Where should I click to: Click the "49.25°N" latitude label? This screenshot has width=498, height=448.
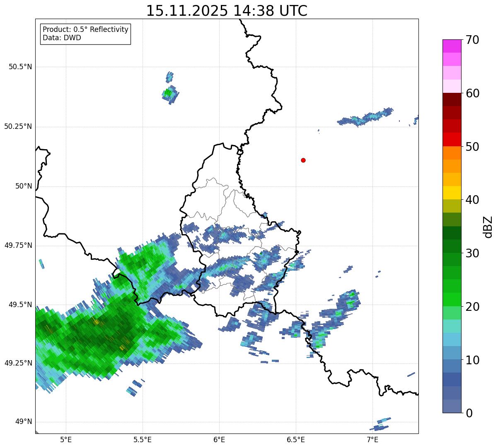pos(18,363)
